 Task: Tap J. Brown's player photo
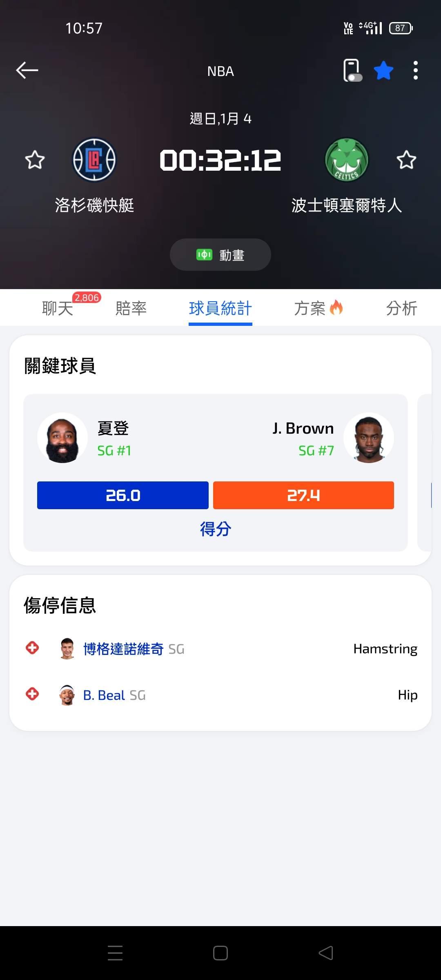[369, 438]
